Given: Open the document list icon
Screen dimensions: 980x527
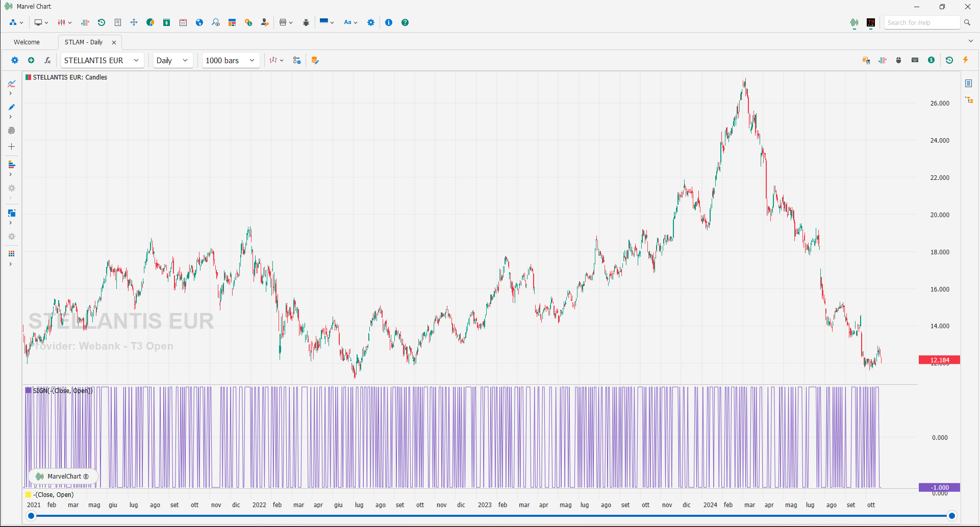Looking at the screenshot, I should (x=118, y=22).
